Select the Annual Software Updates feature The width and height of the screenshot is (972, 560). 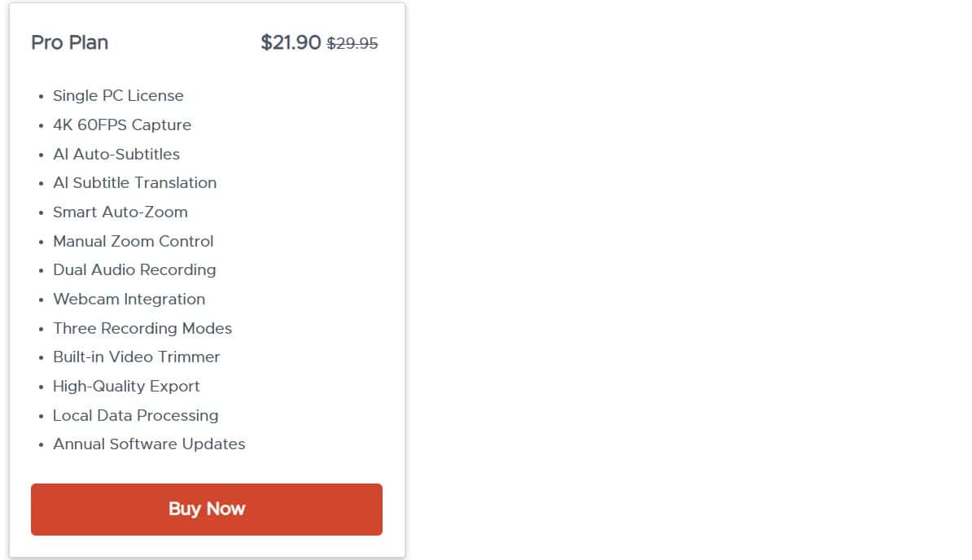point(149,444)
